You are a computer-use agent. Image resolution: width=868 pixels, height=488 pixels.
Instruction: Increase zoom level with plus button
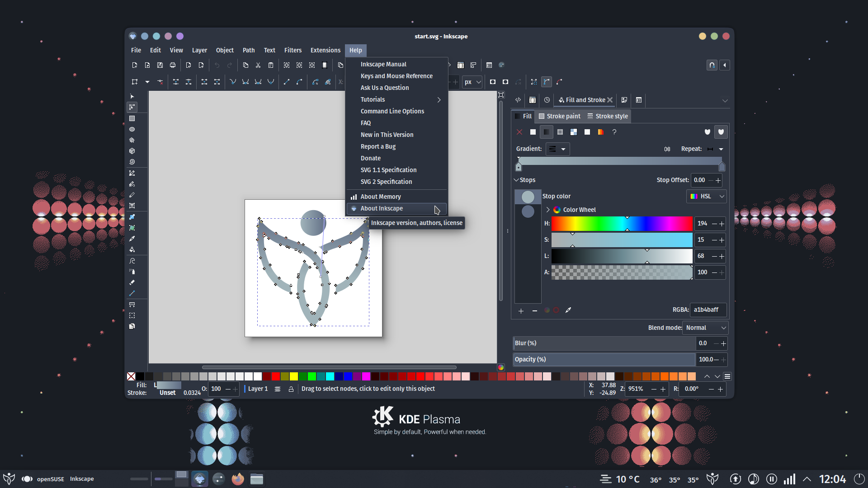pos(663,389)
